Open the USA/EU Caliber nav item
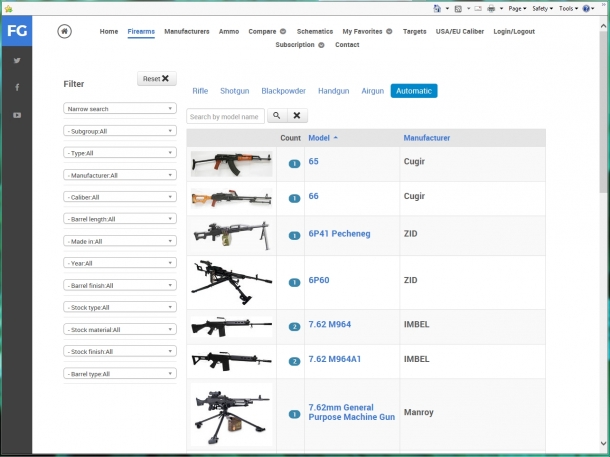 (460, 32)
